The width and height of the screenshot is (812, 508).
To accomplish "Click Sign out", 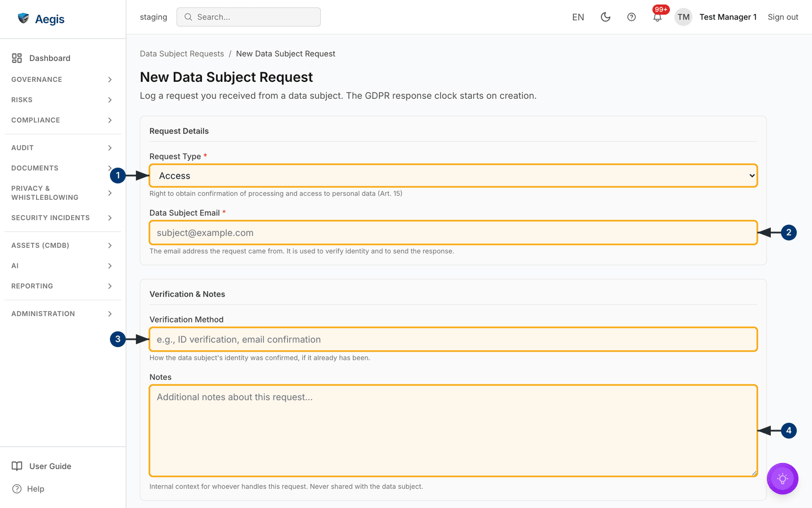I will coord(783,17).
